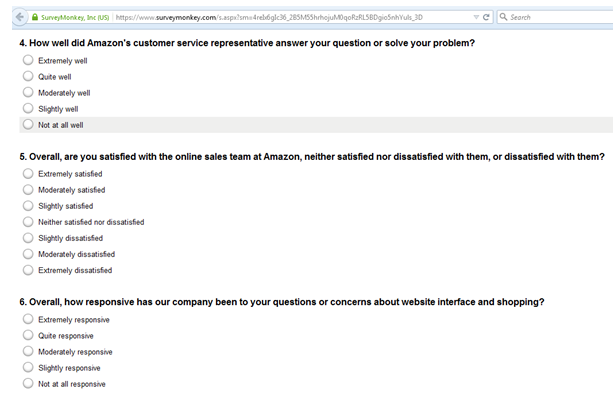Click the SurveyMonkey address URL field
Viewport: 613px width, 401px height.
coord(293,17)
